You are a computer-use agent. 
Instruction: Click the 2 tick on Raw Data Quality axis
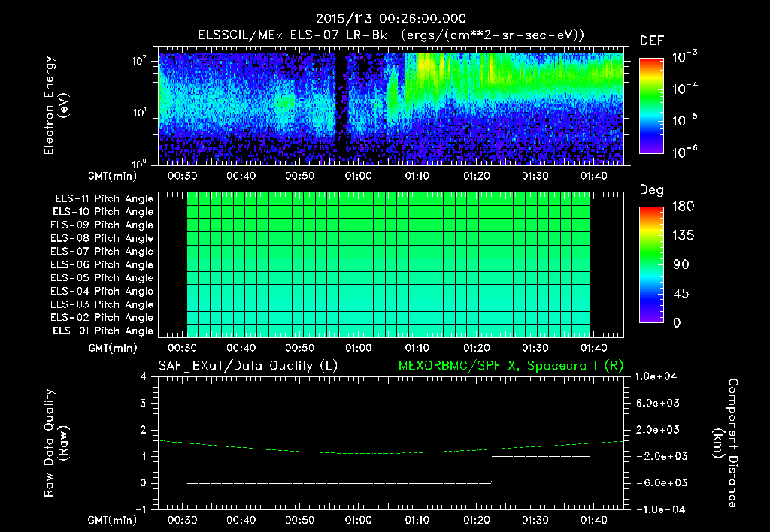144,429
